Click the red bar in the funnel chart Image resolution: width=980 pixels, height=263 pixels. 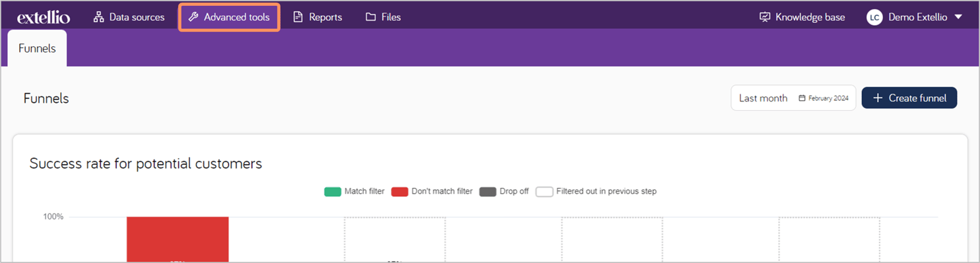pos(178,239)
